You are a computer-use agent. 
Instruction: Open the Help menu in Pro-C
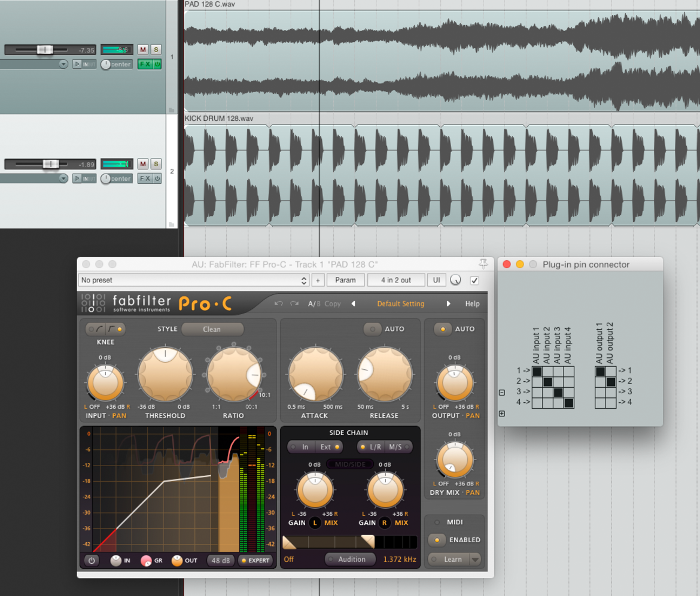(472, 303)
